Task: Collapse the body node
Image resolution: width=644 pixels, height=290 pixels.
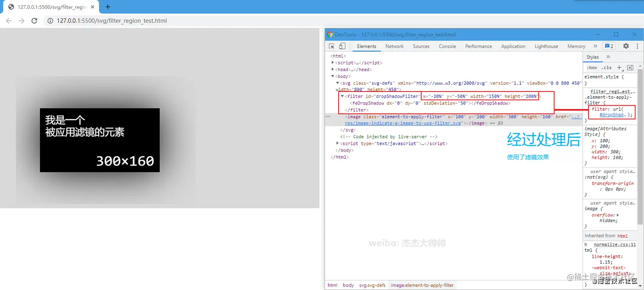Action: (333, 76)
